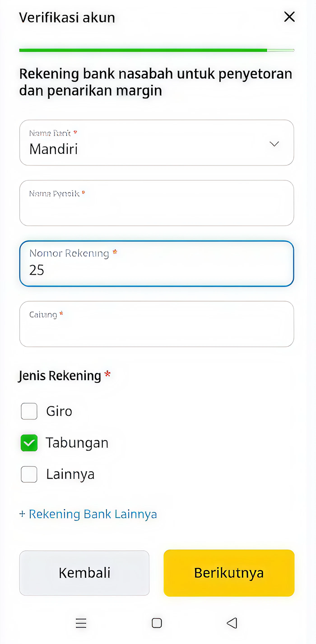Image resolution: width=316 pixels, height=644 pixels.
Task: Select the Lainnya label text
Action: point(70,474)
